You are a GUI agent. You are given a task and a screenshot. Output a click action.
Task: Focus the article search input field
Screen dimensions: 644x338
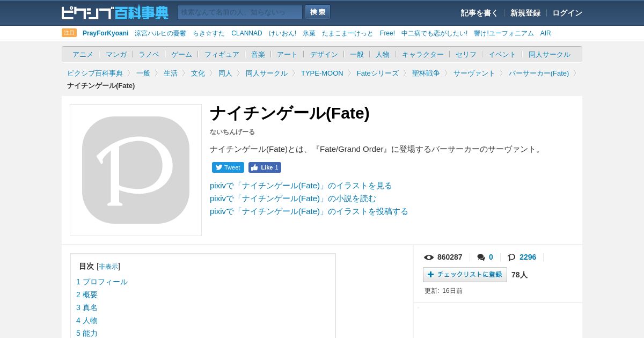[x=240, y=12]
